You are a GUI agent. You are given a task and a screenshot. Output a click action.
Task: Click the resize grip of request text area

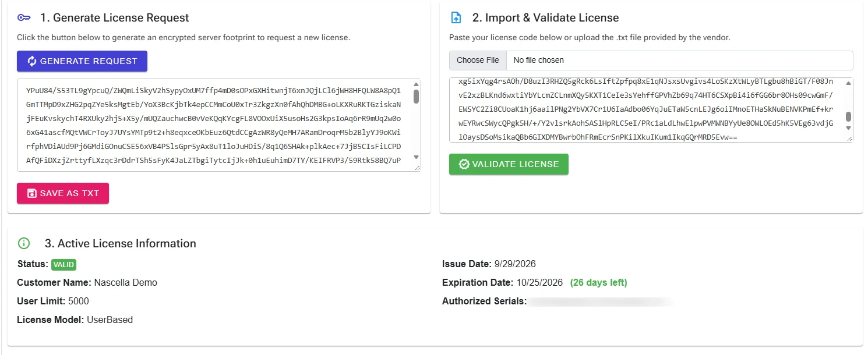coord(417,167)
